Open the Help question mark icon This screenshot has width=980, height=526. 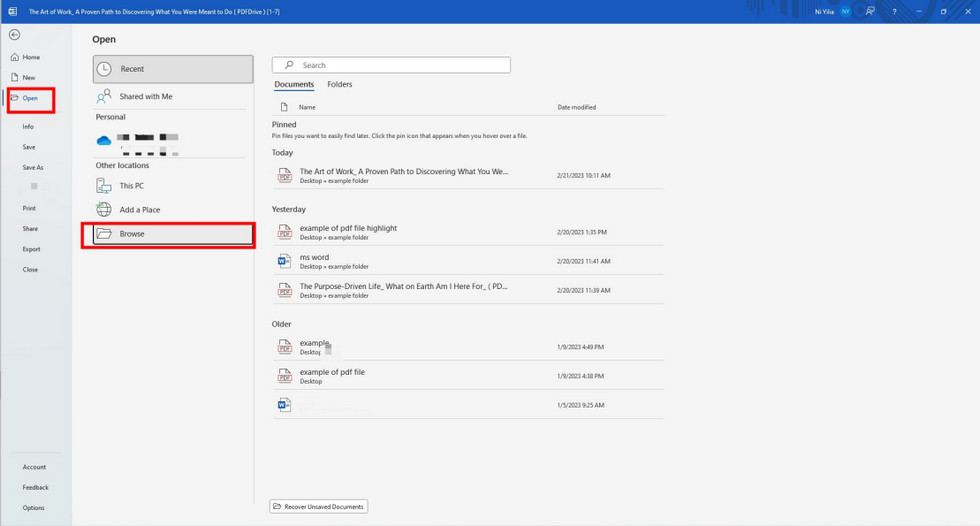(893, 11)
